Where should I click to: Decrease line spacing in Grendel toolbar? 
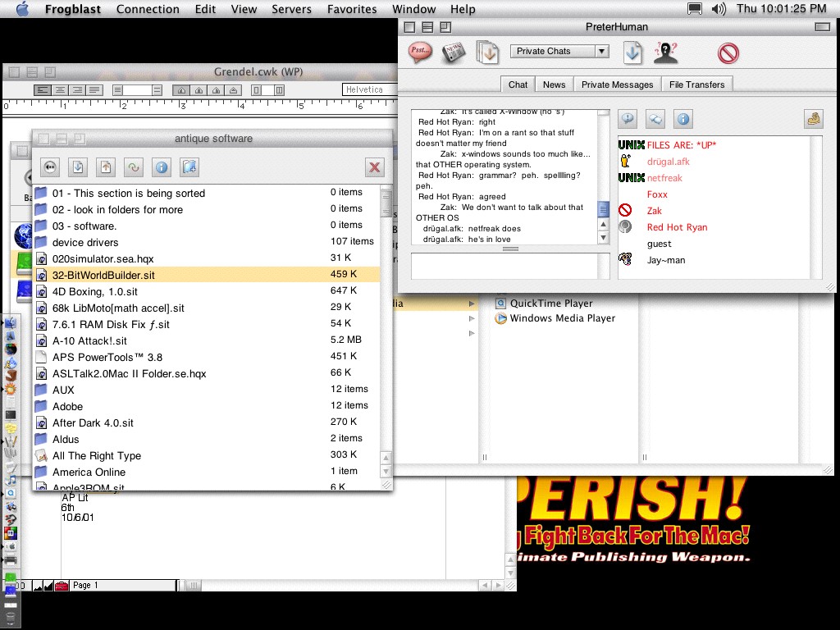[x=118, y=90]
